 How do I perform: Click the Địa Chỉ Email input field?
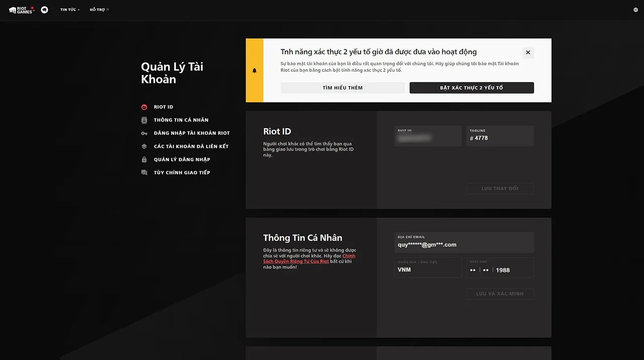point(463,243)
